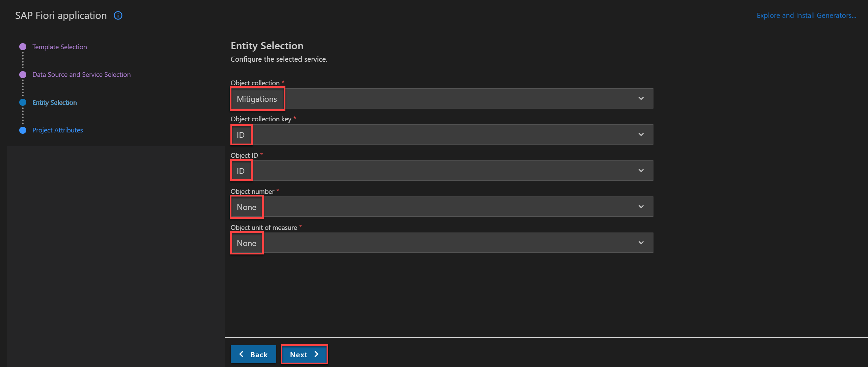
Task: Click the Object ID field label
Action: (244, 155)
